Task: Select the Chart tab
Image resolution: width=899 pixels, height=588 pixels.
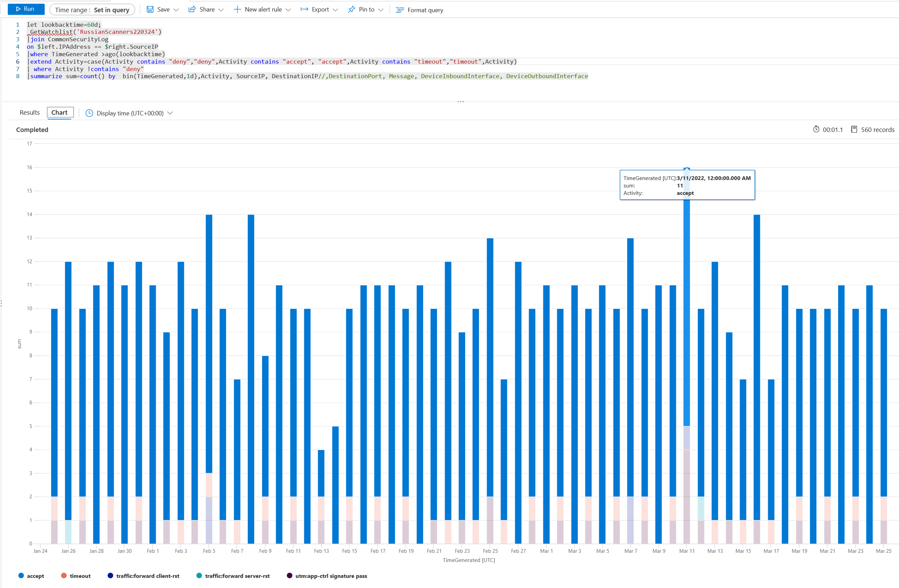Action: [x=59, y=113]
